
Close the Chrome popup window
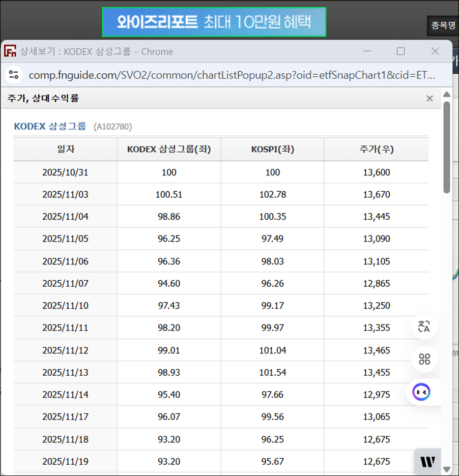[x=435, y=51]
